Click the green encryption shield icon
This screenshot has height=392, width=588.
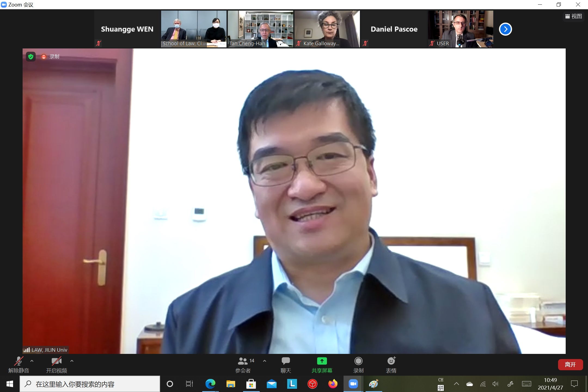pyautogui.click(x=31, y=57)
